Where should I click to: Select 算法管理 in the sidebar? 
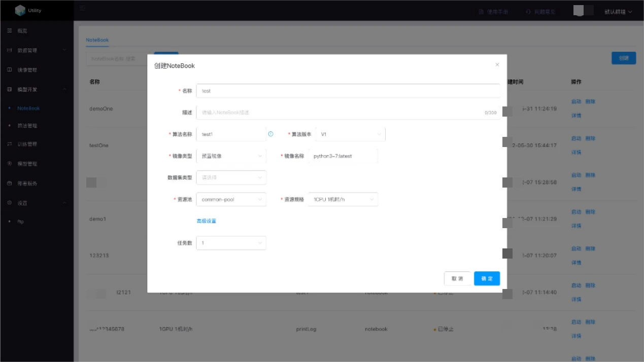pos(27,126)
